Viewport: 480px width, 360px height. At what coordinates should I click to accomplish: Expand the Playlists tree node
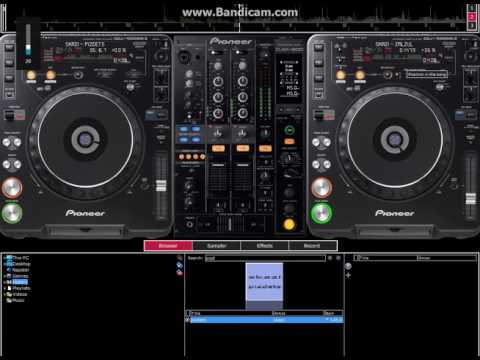(5, 288)
